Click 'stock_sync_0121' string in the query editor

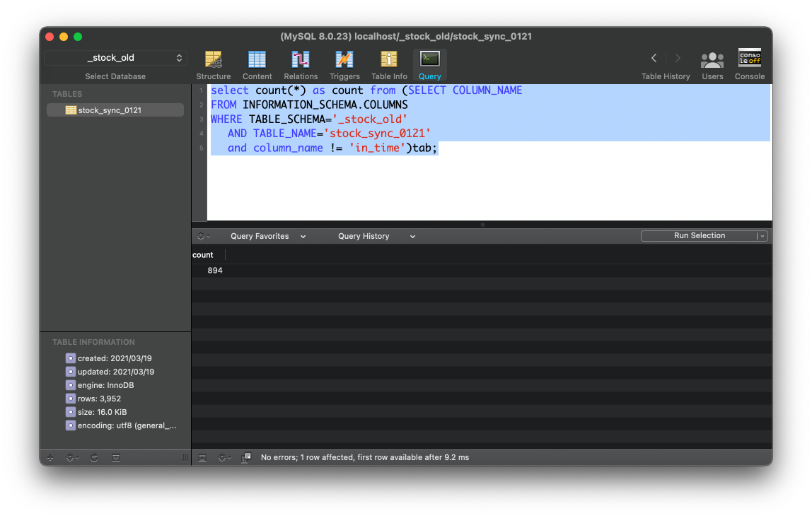click(377, 134)
